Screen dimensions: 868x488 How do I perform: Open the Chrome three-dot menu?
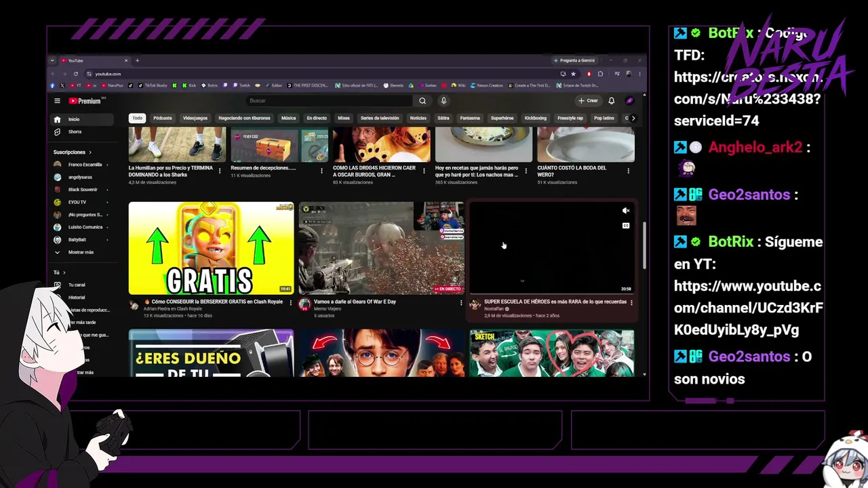pyautogui.click(x=639, y=74)
